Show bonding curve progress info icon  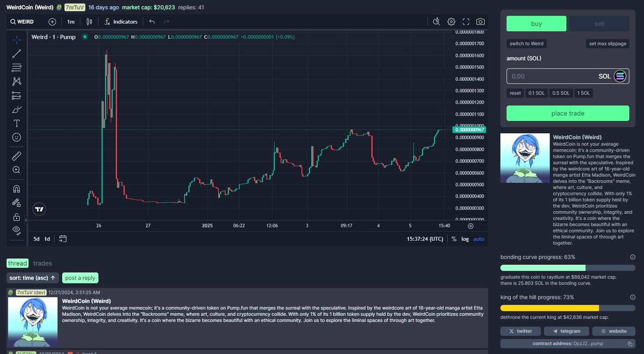(x=633, y=257)
